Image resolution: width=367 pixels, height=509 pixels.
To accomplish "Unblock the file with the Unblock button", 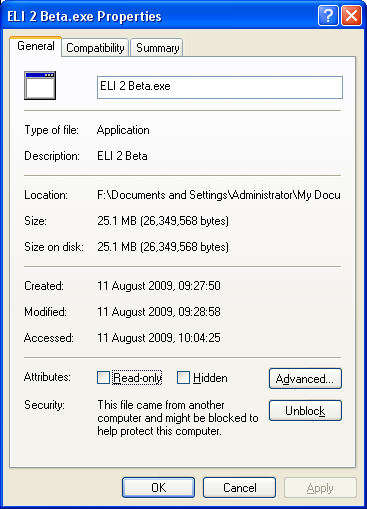I will pos(305,411).
